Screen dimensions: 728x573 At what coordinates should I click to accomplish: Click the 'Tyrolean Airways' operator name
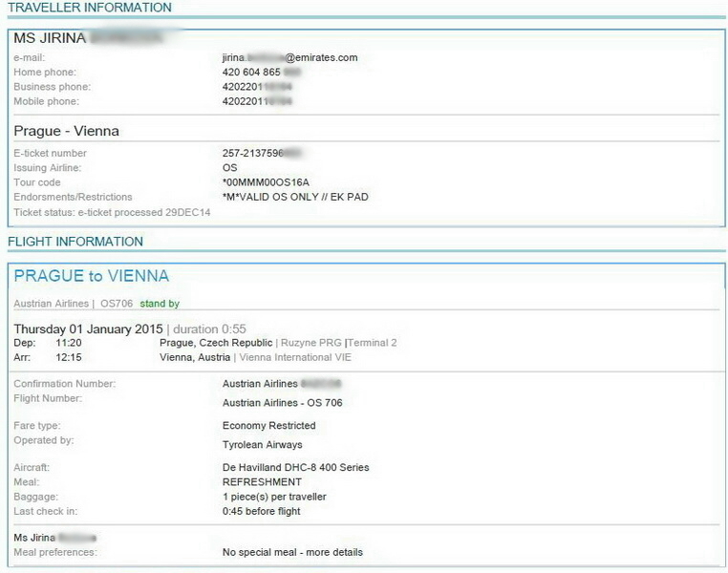[263, 444]
